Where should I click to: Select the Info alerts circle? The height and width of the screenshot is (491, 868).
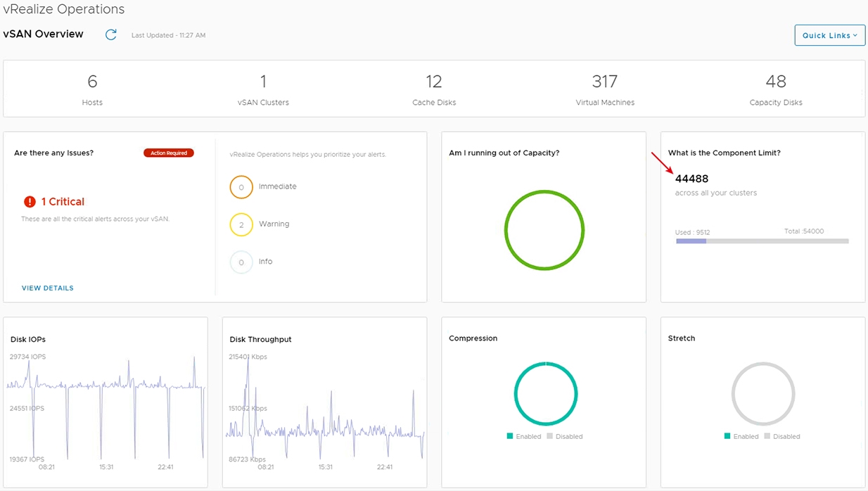pos(241,262)
